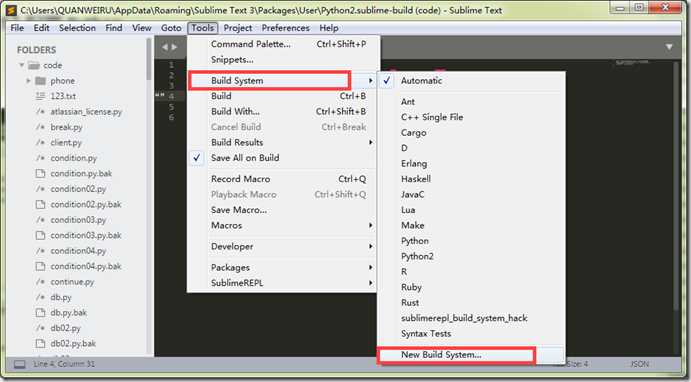Start Record Macro

point(283,179)
